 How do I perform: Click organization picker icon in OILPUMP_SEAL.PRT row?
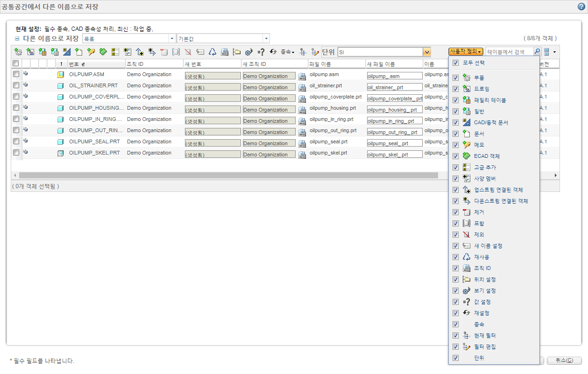(302, 143)
